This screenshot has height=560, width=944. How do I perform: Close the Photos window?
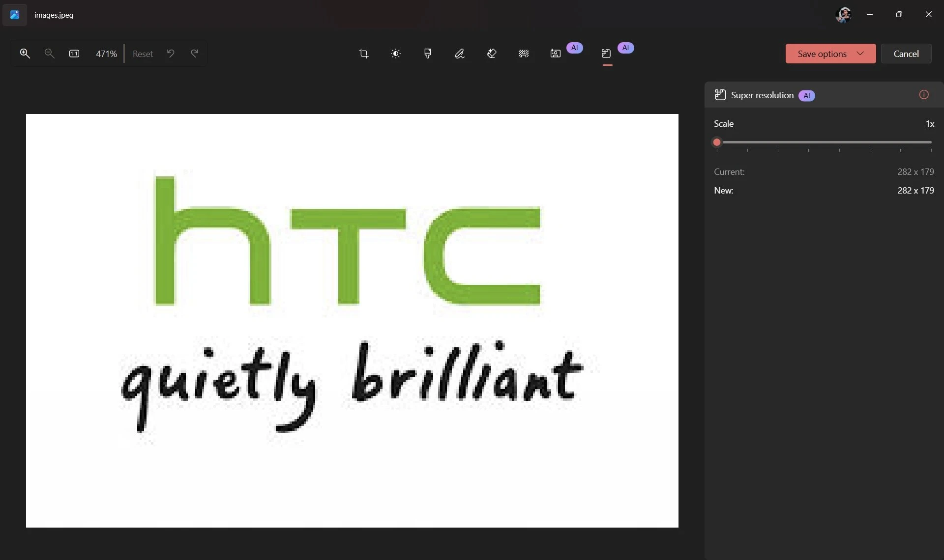(x=929, y=15)
